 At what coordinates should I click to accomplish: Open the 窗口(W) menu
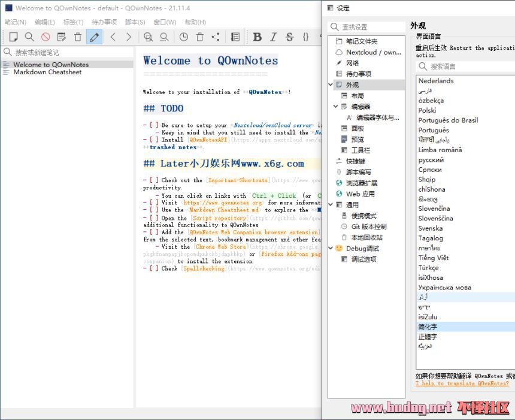click(x=165, y=22)
